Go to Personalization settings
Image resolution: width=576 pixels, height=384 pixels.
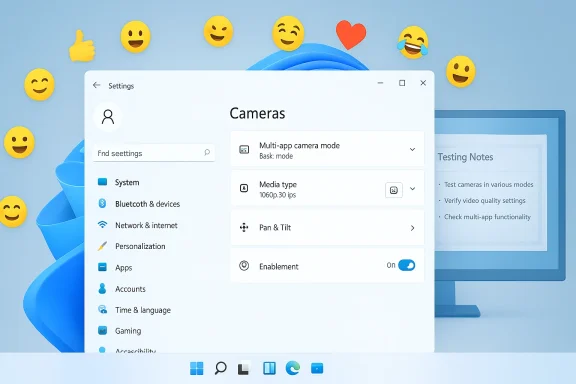(x=140, y=246)
